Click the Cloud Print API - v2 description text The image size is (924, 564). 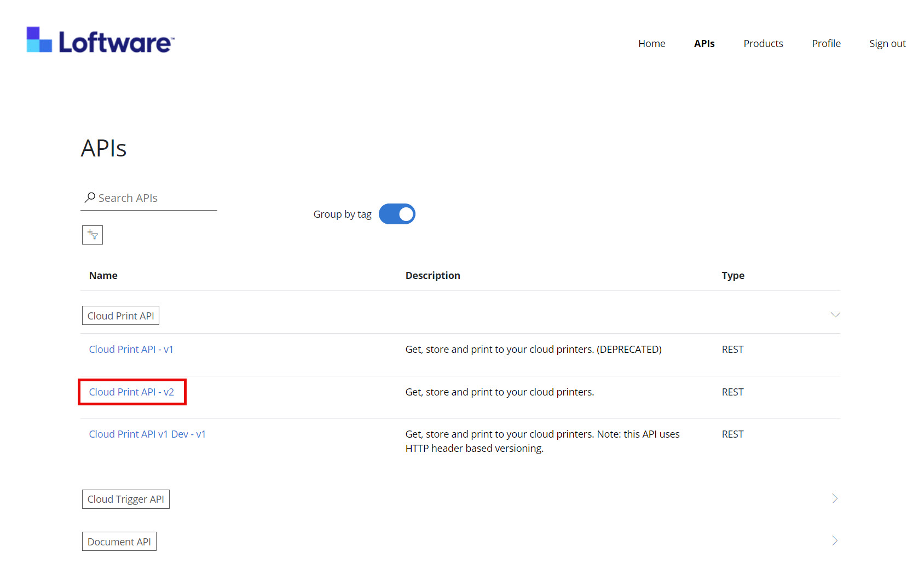pyautogui.click(x=500, y=392)
